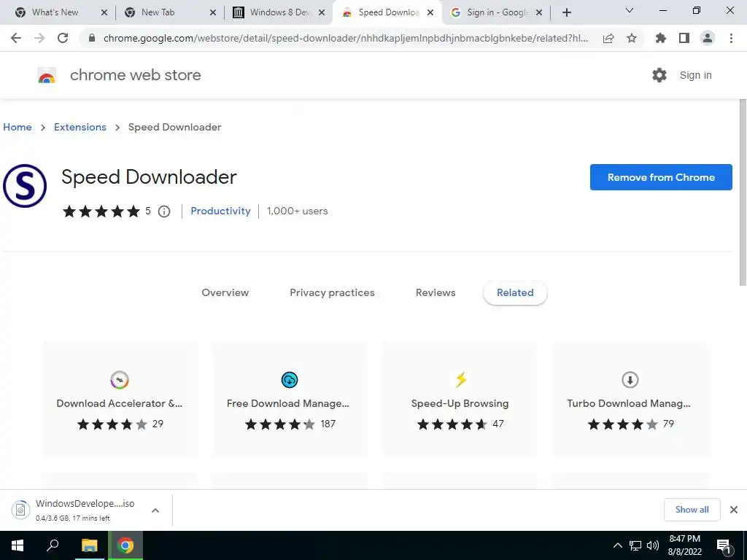747x560 pixels.
Task: Open the volume control in system tray
Action: [x=653, y=545]
